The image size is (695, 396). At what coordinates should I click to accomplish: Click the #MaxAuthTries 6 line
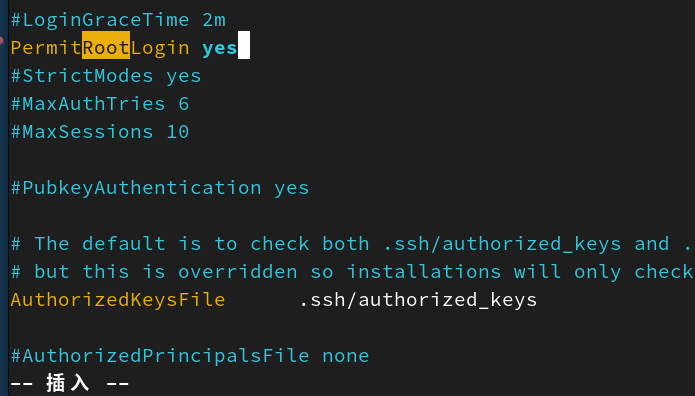(100, 104)
